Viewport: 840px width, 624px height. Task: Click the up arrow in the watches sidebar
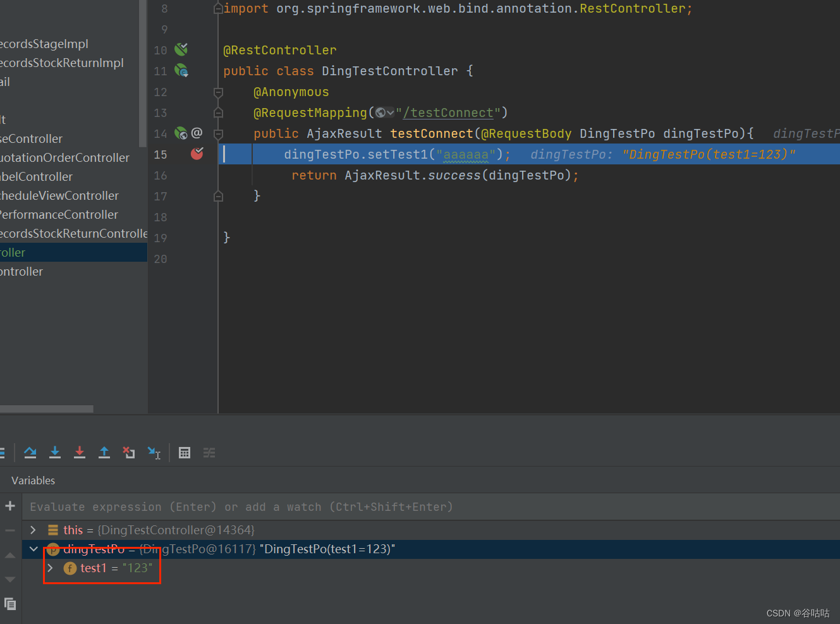coord(10,556)
